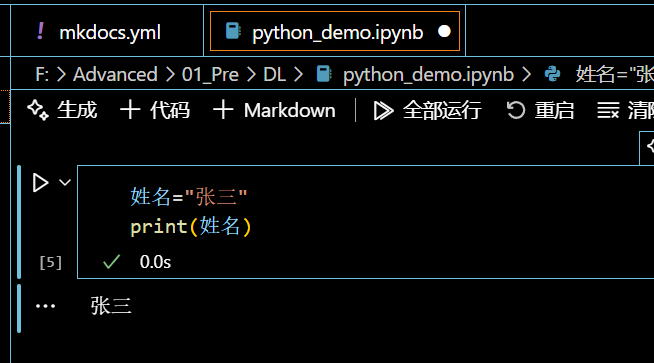Image resolution: width=654 pixels, height=363 pixels.
Task: Click the clear outputs list icon
Action: click(608, 111)
